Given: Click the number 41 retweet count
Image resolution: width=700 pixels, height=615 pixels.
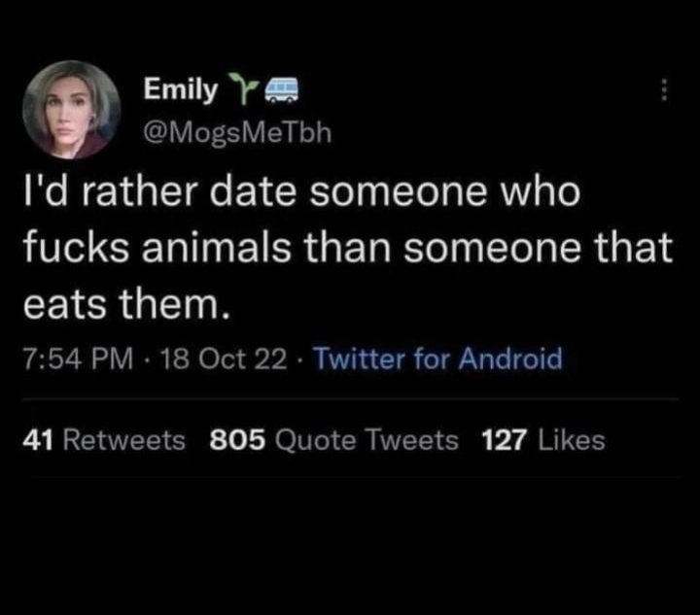Looking at the screenshot, I should tap(39, 440).
